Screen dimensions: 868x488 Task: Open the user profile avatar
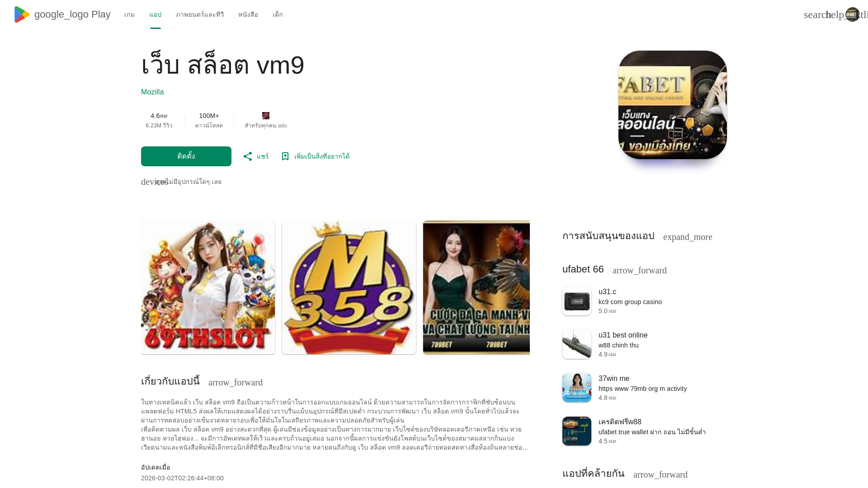pos(852,14)
